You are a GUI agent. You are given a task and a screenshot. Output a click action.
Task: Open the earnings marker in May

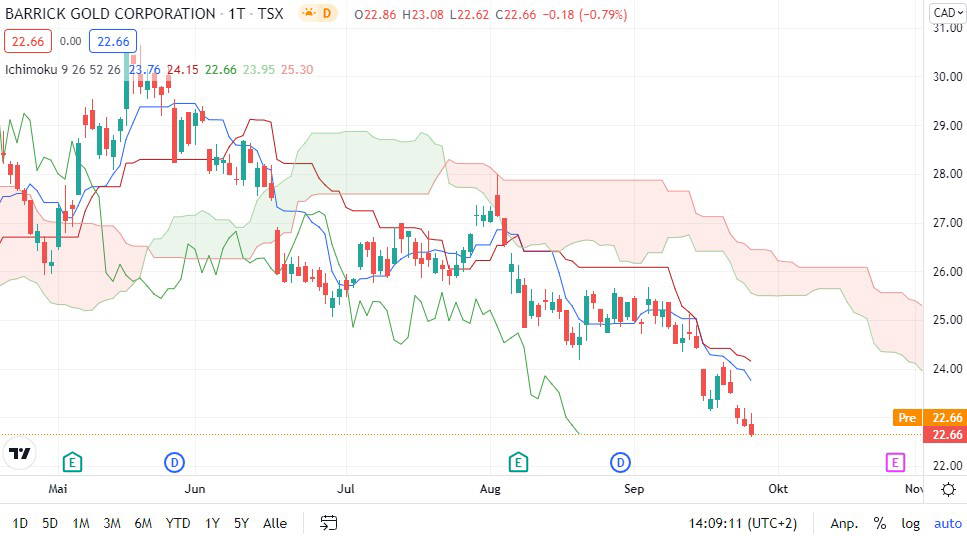click(72, 462)
